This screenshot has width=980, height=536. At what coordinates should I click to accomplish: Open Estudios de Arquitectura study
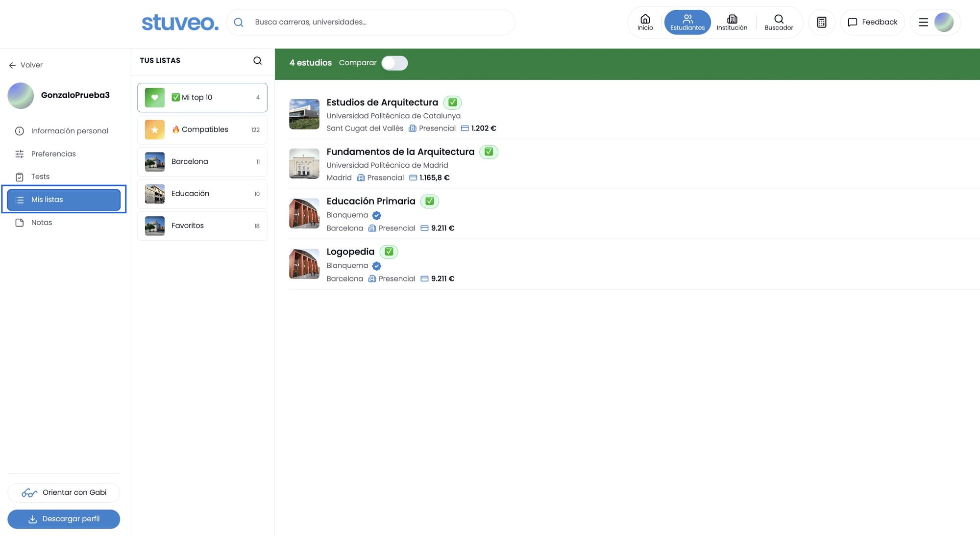pyautogui.click(x=382, y=102)
